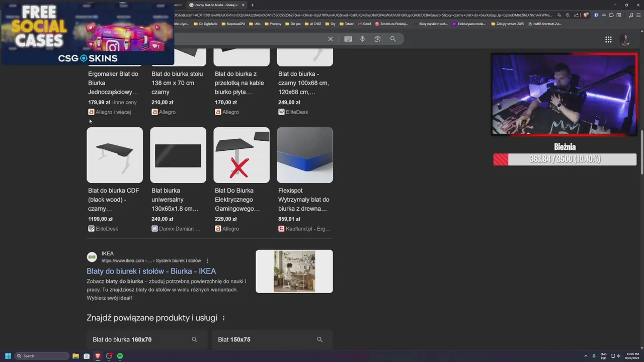Open 'Blat Do Biurka Elektrycznego Gamingowego' listing
The width and height of the screenshot is (644, 362).
pos(237,200)
